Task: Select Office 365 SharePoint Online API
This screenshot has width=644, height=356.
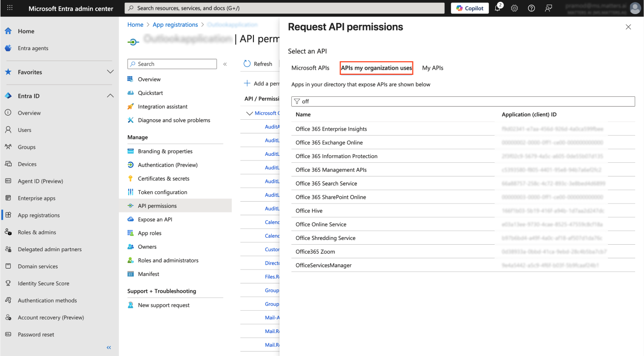Action: 463,197
